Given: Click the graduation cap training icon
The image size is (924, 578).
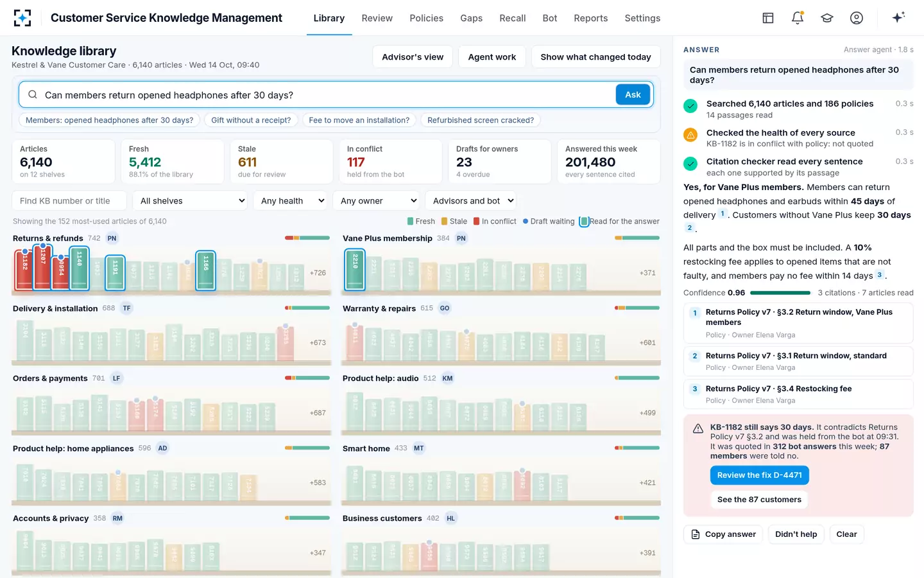Looking at the screenshot, I should pos(827,18).
